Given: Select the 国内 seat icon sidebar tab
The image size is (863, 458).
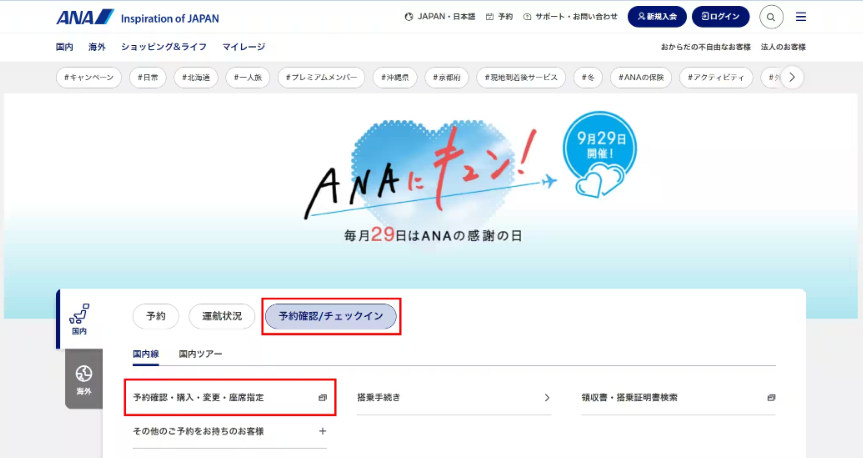Looking at the screenshot, I should (x=79, y=319).
